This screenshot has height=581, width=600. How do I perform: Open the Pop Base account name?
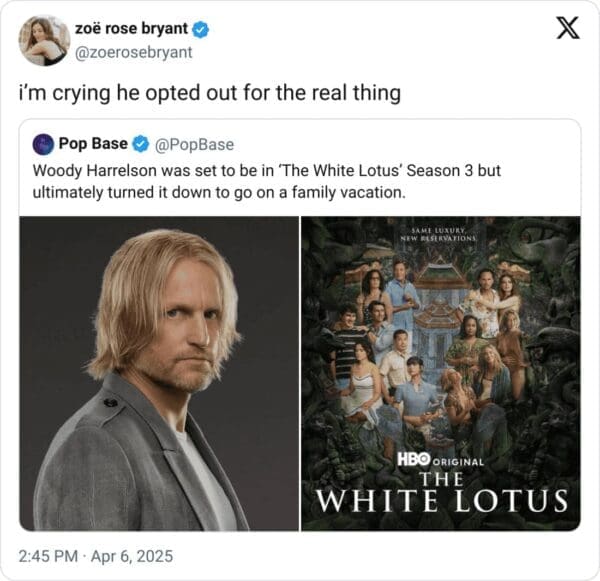pyautogui.click(x=93, y=144)
